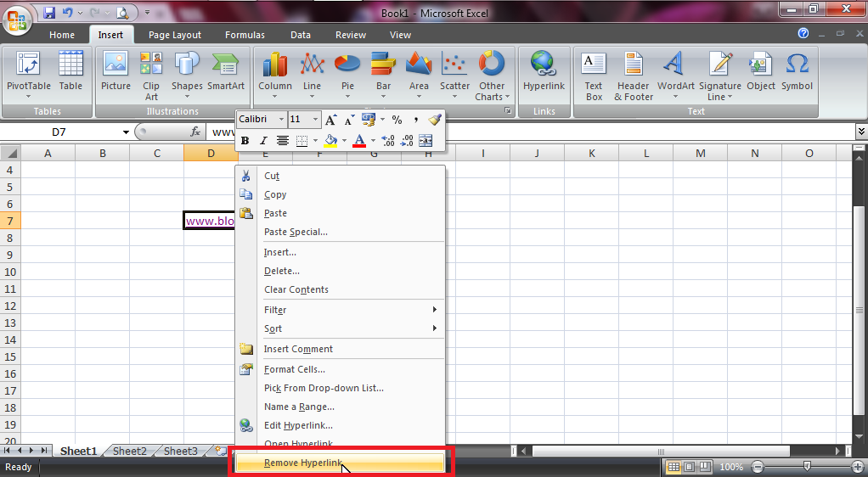Switch to the Home tab
Screen dimensions: 868x477
pos(61,35)
